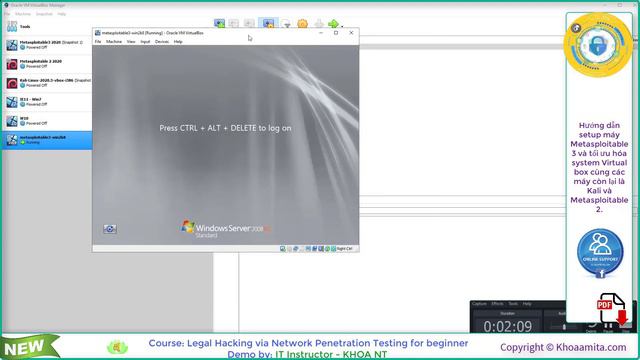Click the Clone icon in Manager toolbar
The height and width of the screenshot is (360, 640).
[287, 24]
